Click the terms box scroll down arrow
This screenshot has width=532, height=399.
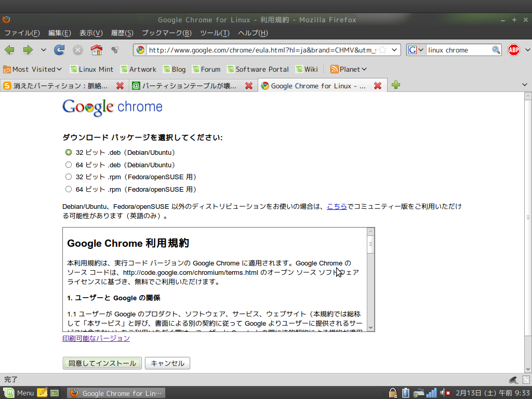pyautogui.click(x=370, y=327)
